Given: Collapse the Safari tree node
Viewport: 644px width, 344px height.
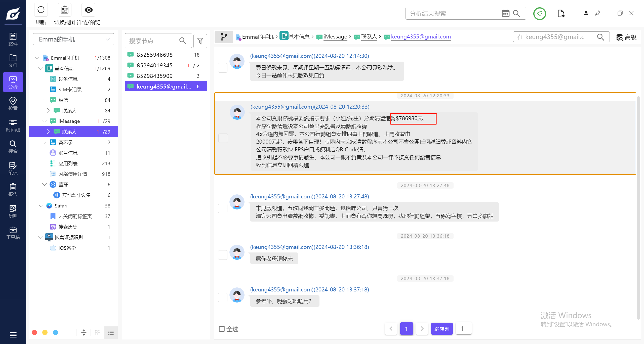Looking at the screenshot, I should (x=41, y=206).
